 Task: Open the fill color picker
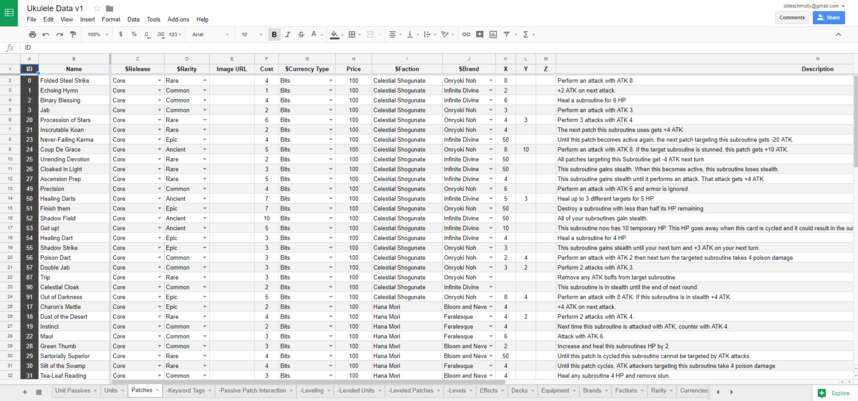coord(335,34)
